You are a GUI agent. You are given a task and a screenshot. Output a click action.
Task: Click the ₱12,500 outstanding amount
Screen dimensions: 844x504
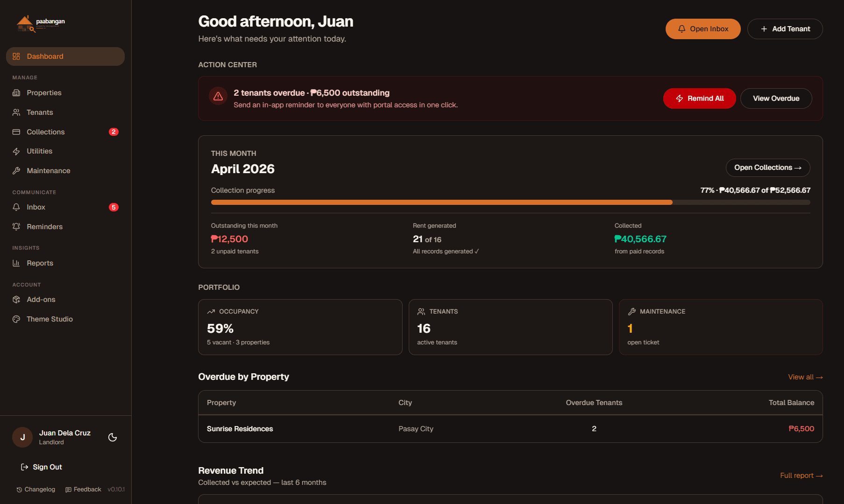pos(229,239)
